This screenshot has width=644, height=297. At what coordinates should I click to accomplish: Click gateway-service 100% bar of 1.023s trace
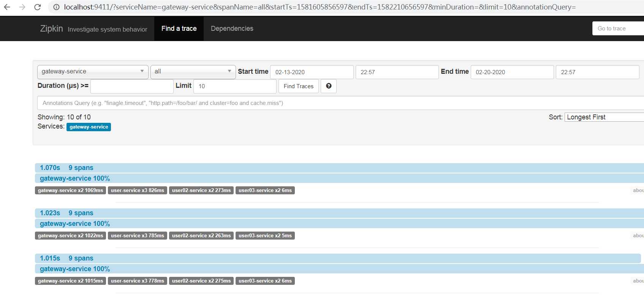(339, 224)
